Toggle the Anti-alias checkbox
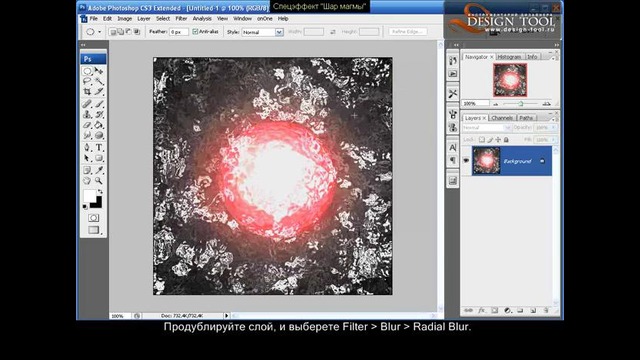The image size is (640, 360). [195, 31]
